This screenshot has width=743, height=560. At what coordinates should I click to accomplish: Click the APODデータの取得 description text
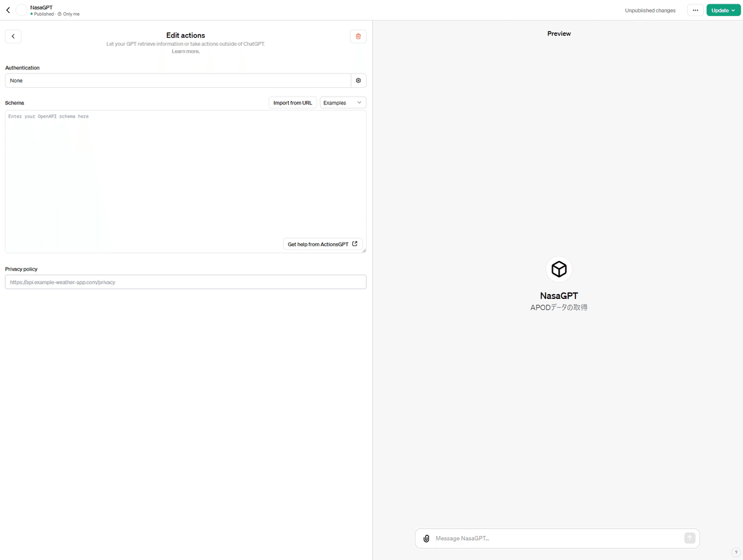click(x=559, y=307)
